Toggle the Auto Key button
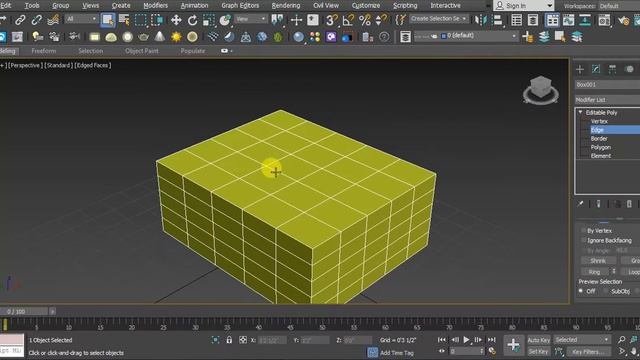Image resolution: width=640 pixels, height=360 pixels. click(539, 340)
